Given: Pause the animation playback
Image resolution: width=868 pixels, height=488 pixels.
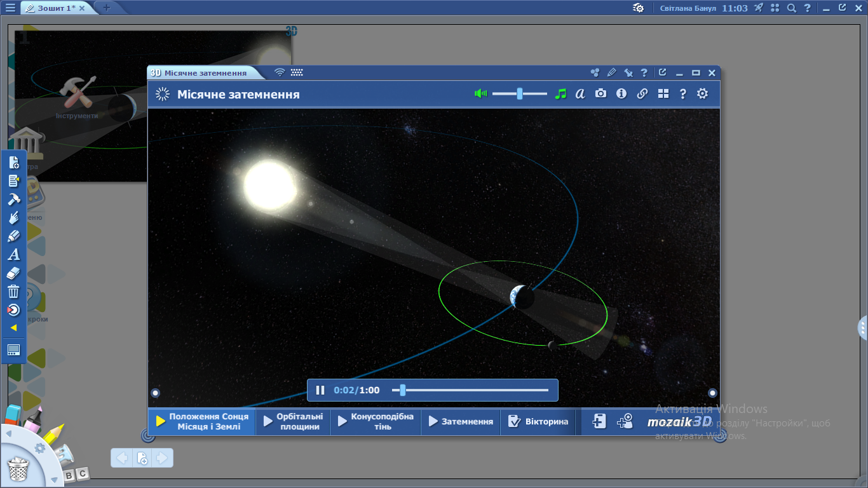Looking at the screenshot, I should [320, 390].
